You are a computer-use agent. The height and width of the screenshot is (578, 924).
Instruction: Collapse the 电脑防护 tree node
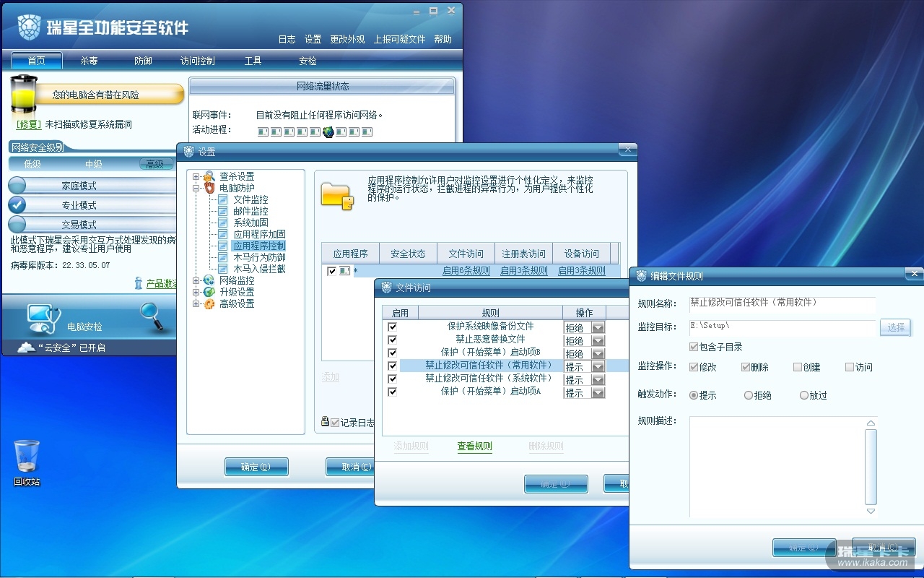pyautogui.click(x=196, y=188)
